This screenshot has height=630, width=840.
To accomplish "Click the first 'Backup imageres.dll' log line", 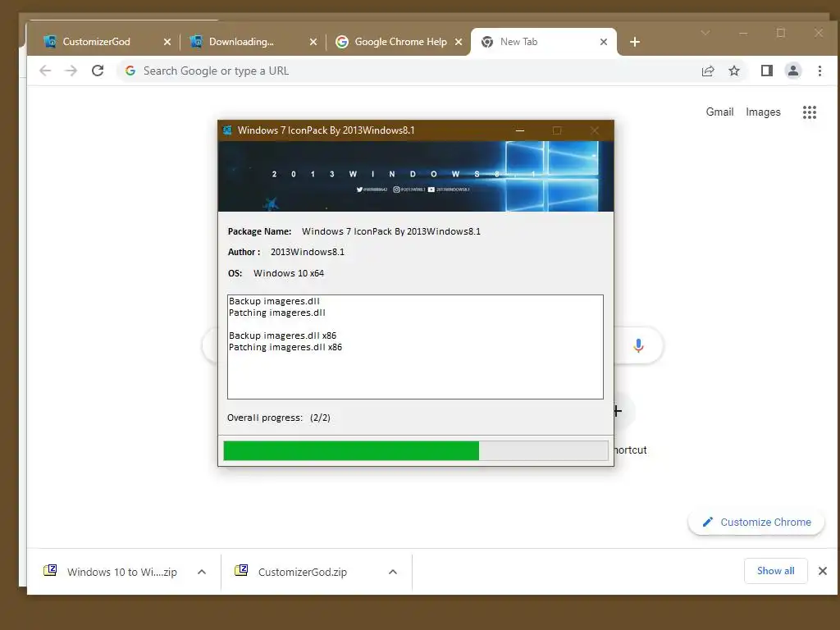I will click(x=274, y=301).
